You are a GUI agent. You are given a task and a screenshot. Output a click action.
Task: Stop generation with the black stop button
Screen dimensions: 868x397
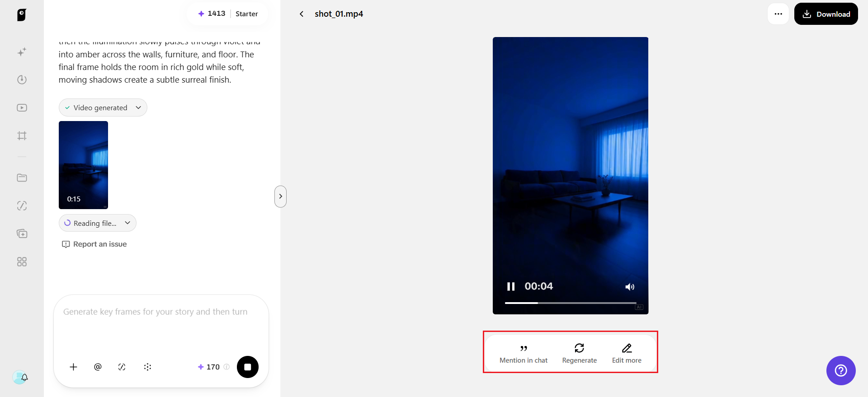click(248, 367)
